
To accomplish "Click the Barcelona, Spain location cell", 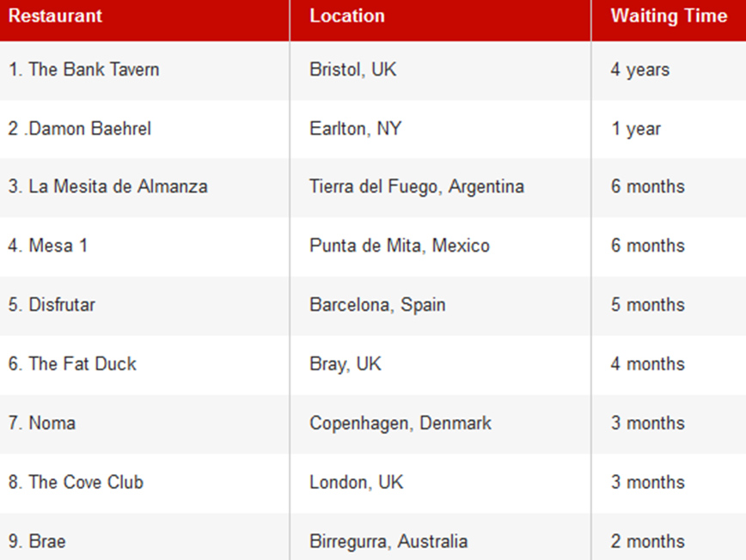I will 377,305.
